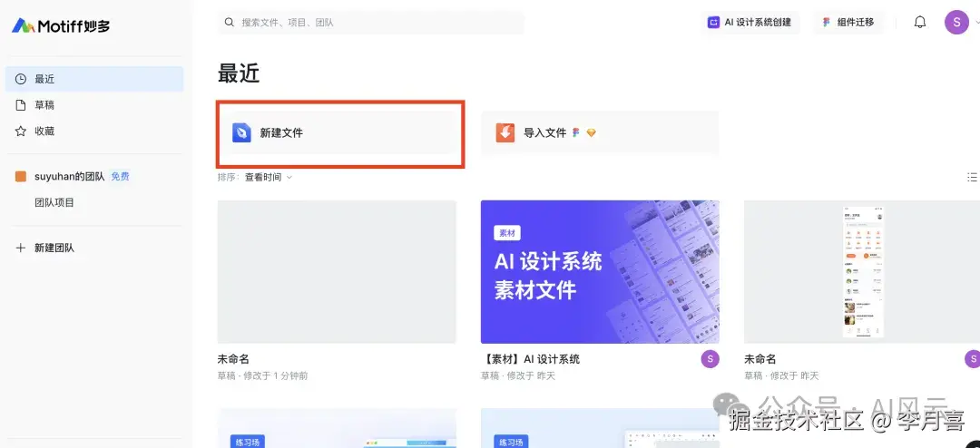
Task: Focus the search files, projects, teams field
Action: [x=370, y=23]
